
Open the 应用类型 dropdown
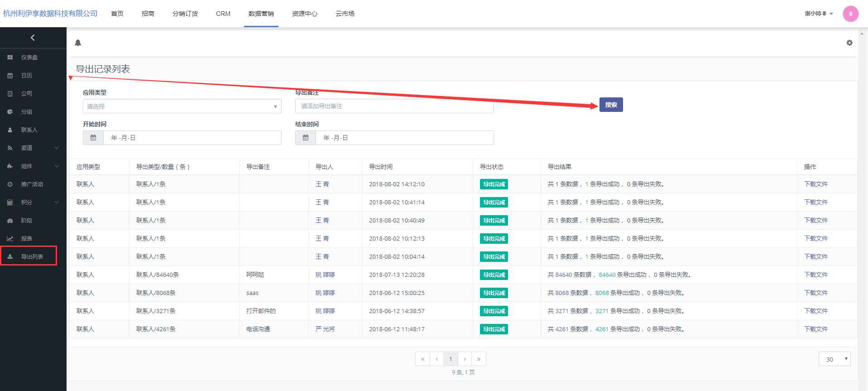tap(182, 106)
